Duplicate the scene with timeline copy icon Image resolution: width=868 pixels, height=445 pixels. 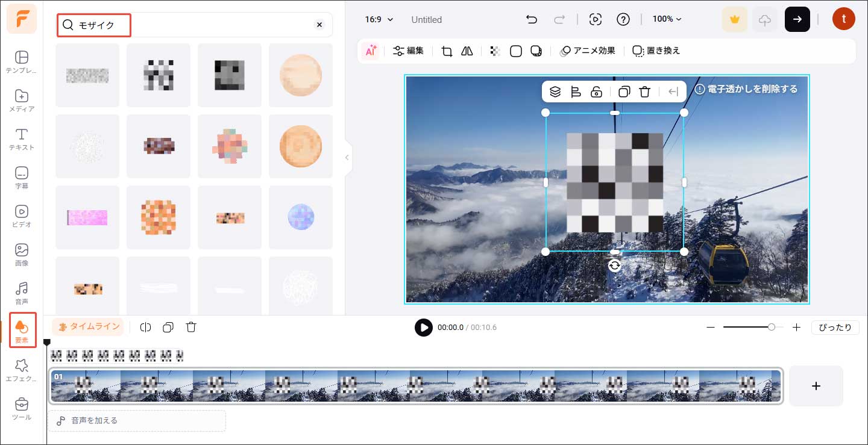point(168,327)
